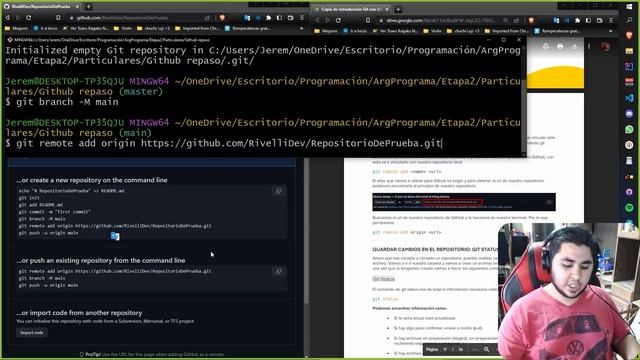Open Discord from taskbar
The height and width of the screenshot is (360, 640).
[629, 113]
